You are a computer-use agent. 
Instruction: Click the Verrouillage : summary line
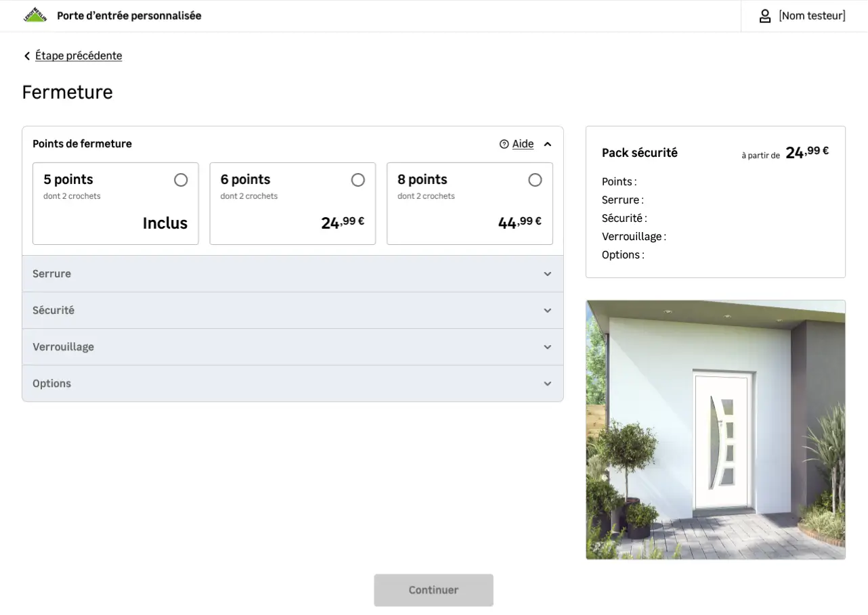pos(634,237)
